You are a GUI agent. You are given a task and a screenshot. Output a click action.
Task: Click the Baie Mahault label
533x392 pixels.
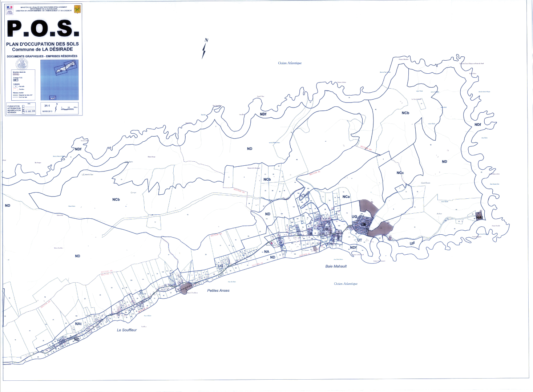click(x=336, y=266)
